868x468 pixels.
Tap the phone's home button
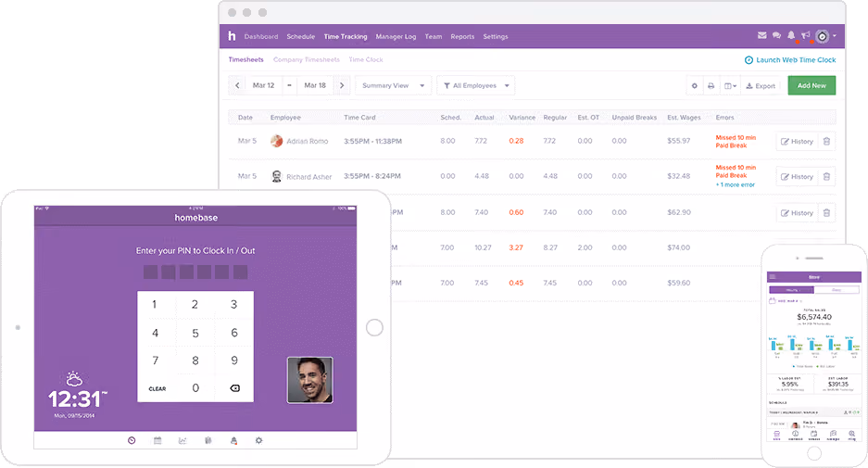tap(814, 453)
